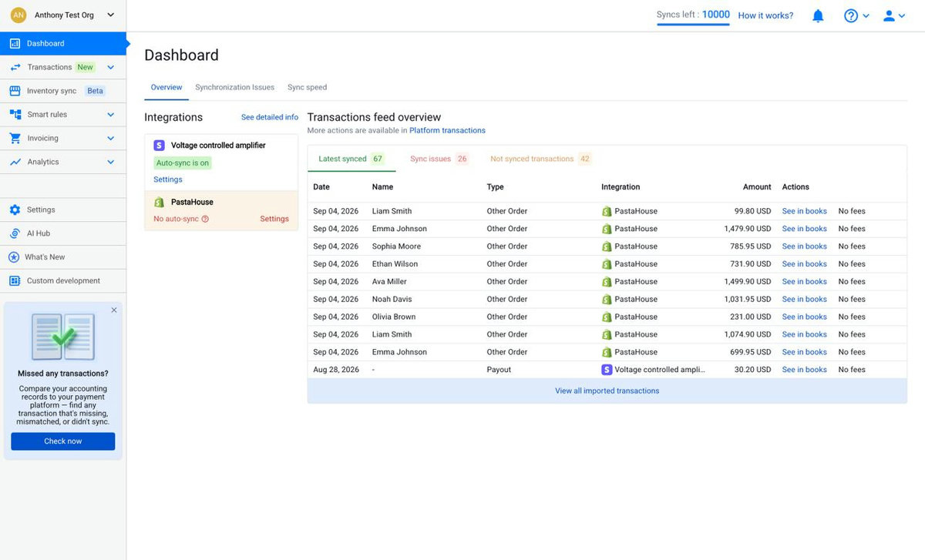Click the Date column header

[321, 187]
